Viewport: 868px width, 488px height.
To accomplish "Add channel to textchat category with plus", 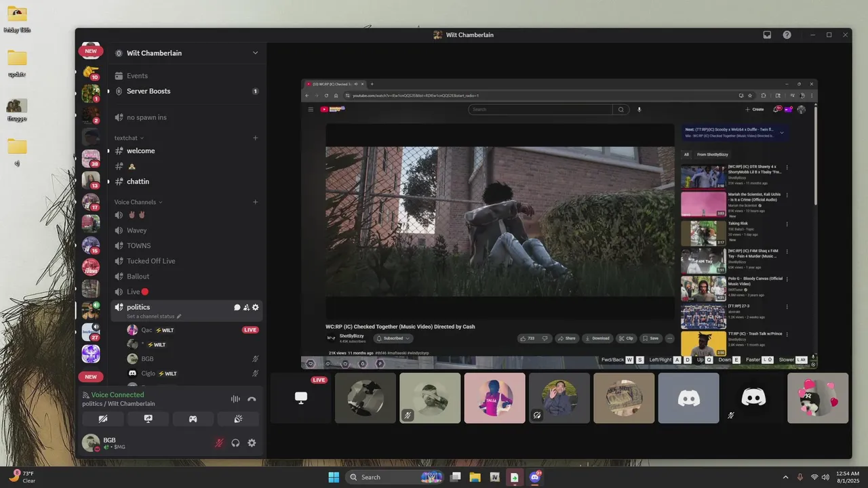I will click(256, 138).
